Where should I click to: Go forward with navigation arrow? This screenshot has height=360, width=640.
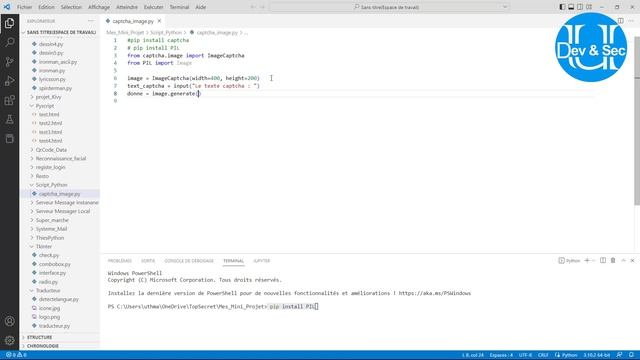point(262,7)
